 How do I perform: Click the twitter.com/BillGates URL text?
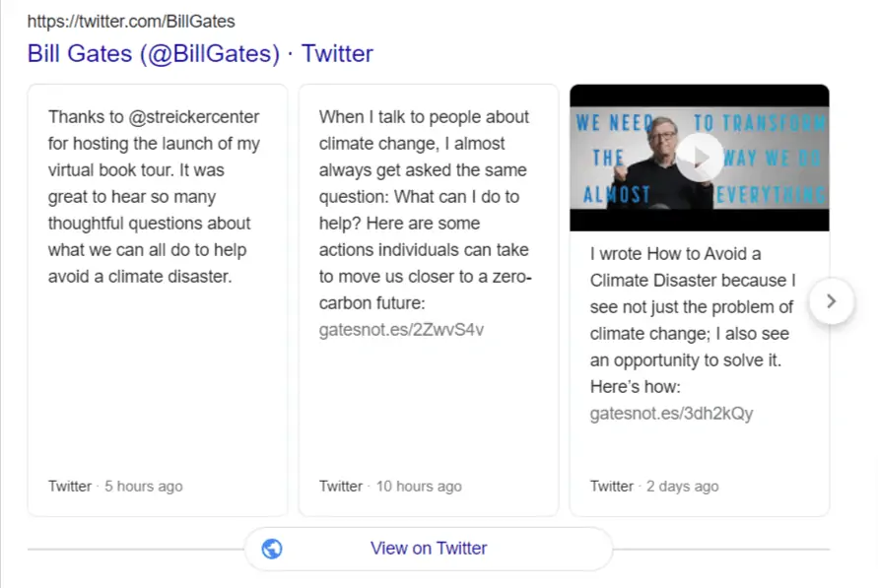click(131, 21)
